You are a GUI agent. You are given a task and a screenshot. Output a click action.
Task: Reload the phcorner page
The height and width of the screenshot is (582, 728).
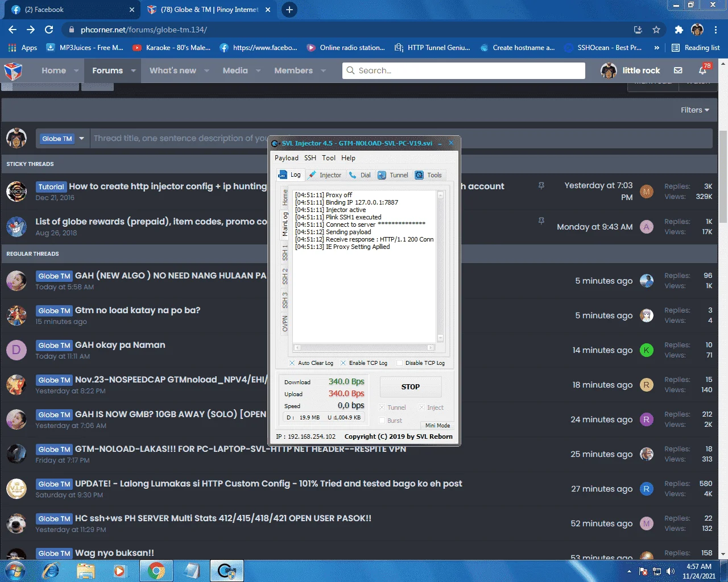pyautogui.click(x=49, y=30)
